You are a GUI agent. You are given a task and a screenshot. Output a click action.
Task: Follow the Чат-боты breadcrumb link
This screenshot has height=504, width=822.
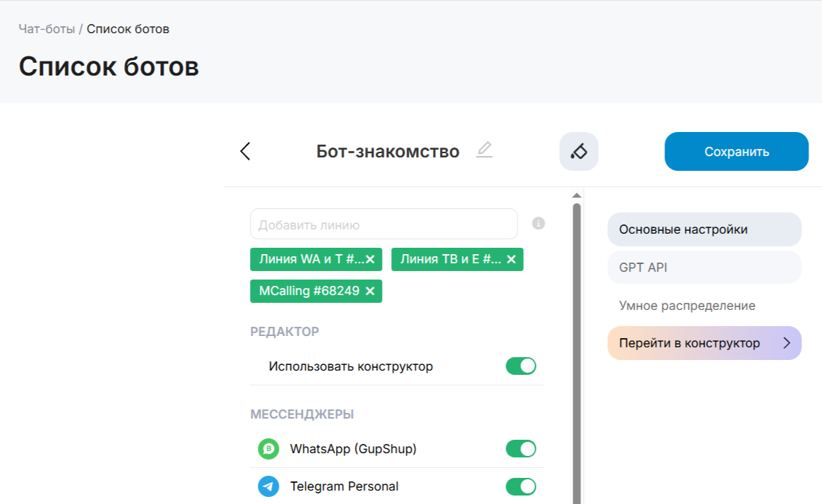point(47,29)
